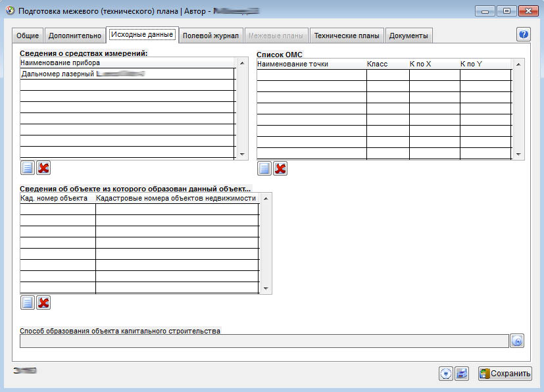Click add-row icon under measuring instruments list
Viewport: 544px width, 392px height.
pyautogui.click(x=27, y=168)
